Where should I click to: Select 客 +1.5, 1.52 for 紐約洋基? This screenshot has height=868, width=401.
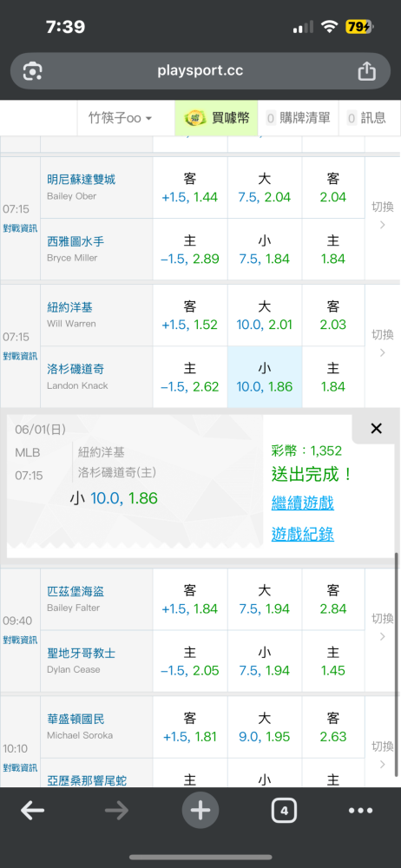190,316
